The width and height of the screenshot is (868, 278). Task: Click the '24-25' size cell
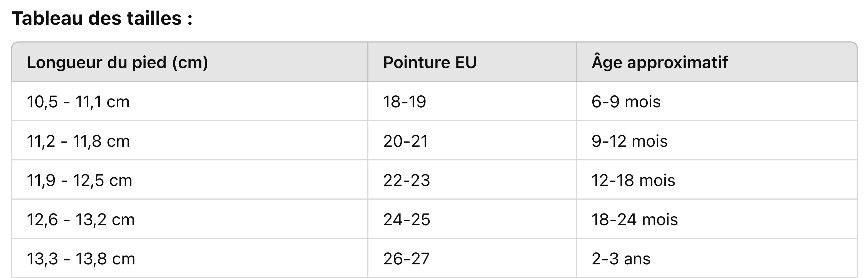[x=472, y=219]
